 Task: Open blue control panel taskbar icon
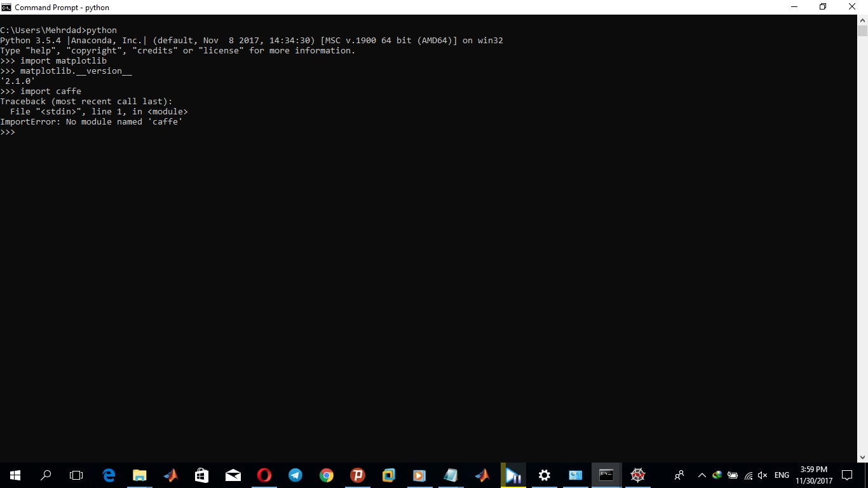(576, 475)
